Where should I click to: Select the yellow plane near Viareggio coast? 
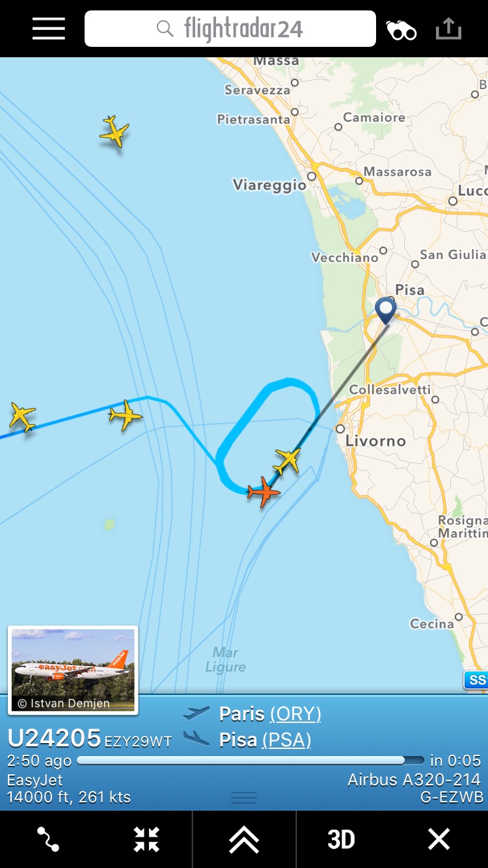tap(115, 132)
